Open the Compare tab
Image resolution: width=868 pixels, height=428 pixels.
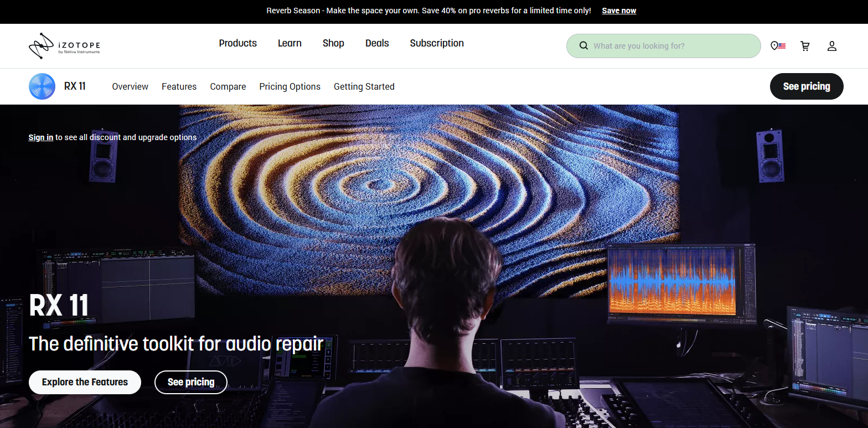click(228, 86)
